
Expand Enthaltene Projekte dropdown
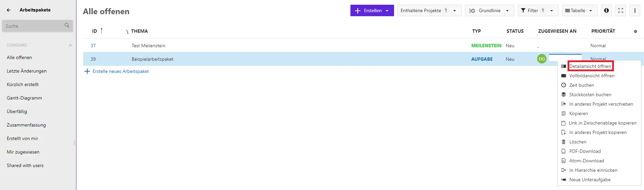[x=429, y=10]
